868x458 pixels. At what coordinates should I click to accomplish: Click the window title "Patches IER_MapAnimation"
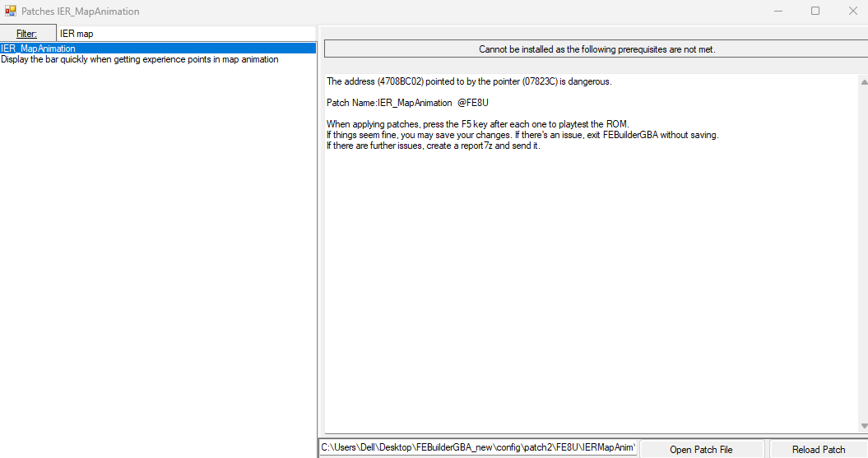[x=81, y=12]
